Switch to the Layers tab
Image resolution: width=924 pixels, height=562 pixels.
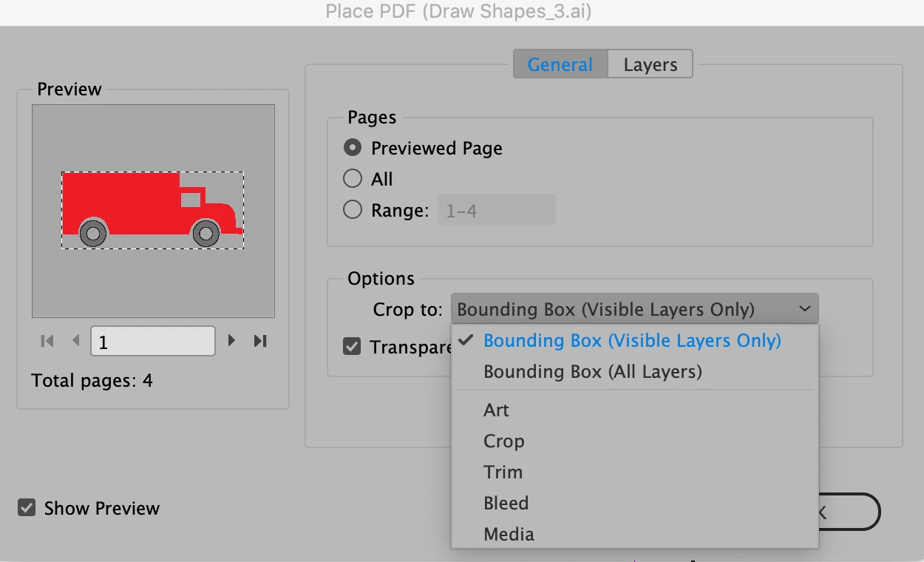tap(650, 64)
